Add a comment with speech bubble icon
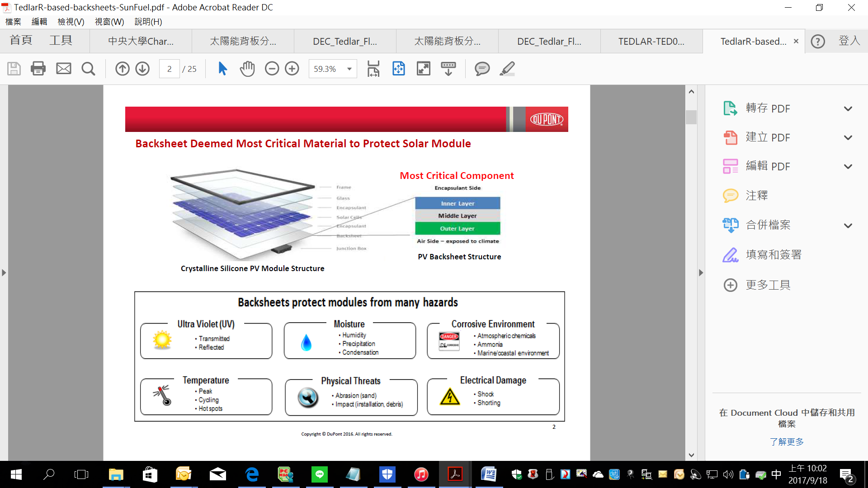 pyautogui.click(x=482, y=69)
